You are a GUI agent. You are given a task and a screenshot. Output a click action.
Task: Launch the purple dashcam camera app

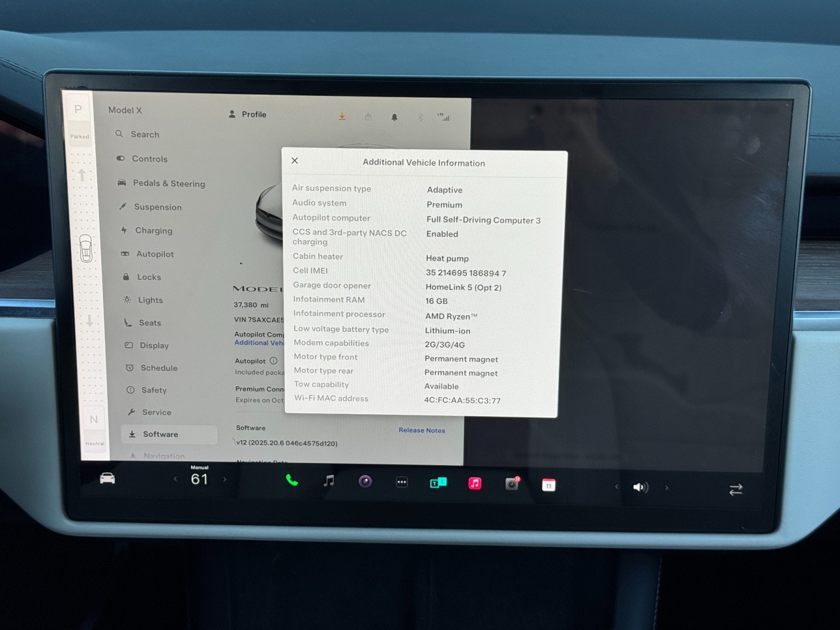[x=365, y=481]
